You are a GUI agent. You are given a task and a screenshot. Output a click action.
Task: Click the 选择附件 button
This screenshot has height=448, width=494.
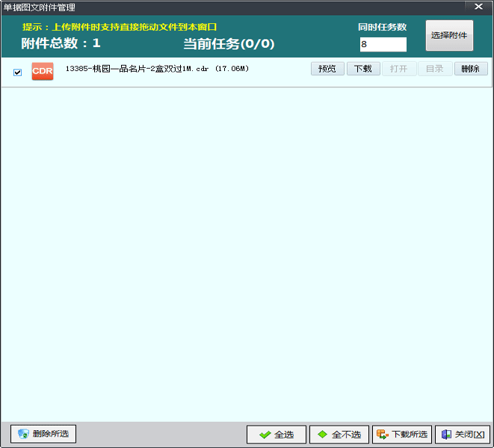coord(449,35)
